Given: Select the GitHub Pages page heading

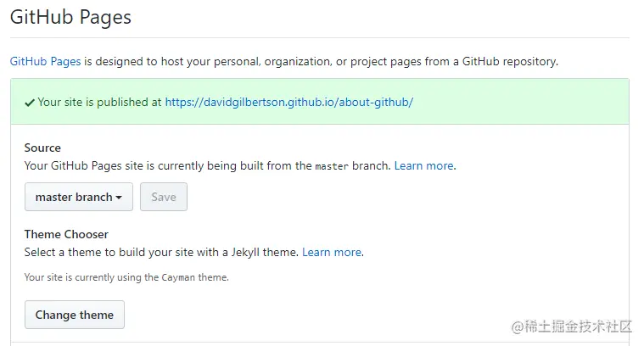Looking at the screenshot, I should click(70, 18).
